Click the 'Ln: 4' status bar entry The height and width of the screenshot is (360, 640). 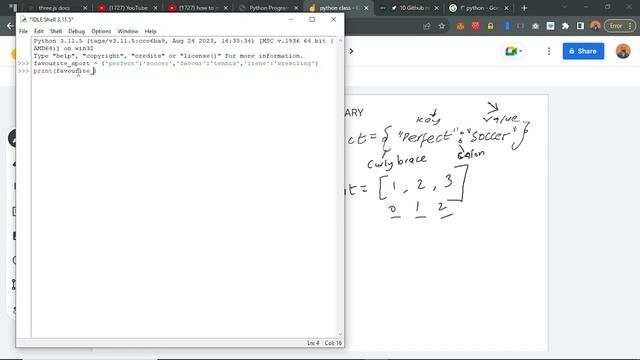point(313,343)
